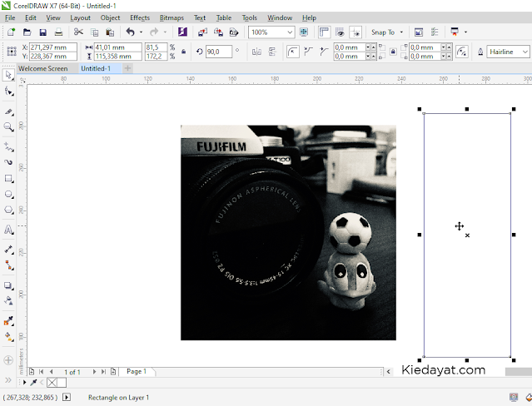This screenshot has height=406, width=532.
Task: Toggle Show Rulers button
Action: tap(325, 32)
